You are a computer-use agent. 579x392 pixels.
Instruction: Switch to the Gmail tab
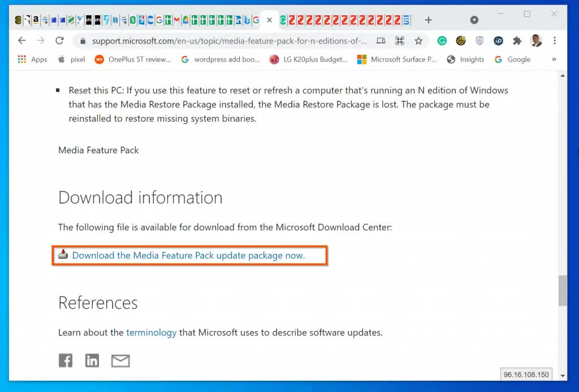coord(176,20)
